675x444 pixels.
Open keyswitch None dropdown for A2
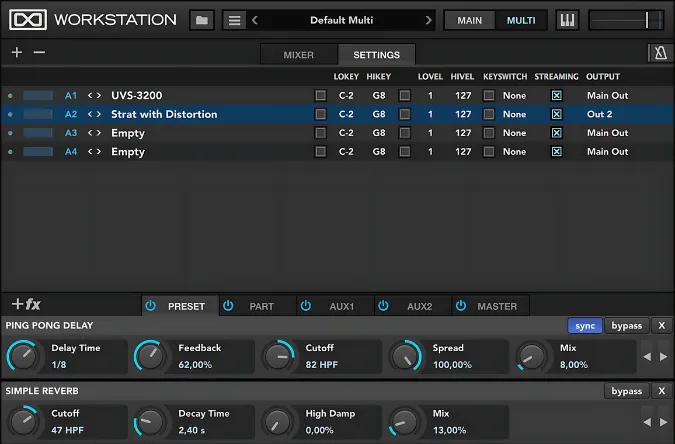point(514,114)
